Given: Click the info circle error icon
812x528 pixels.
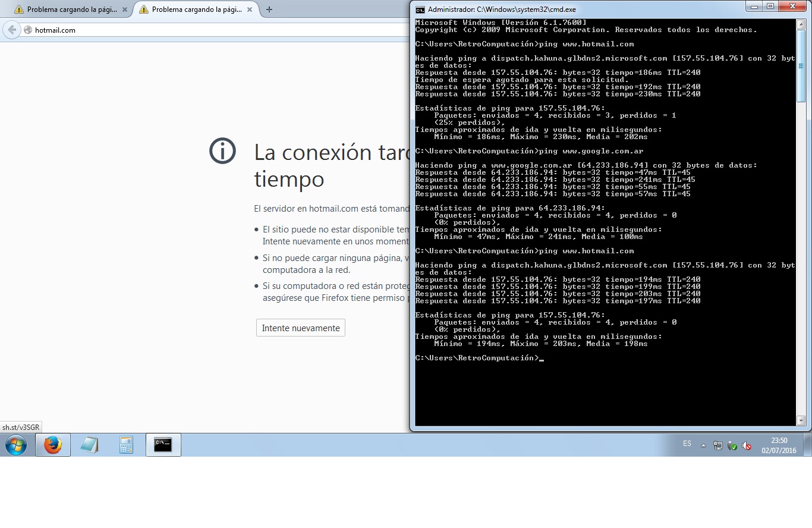Looking at the screenshot, I should (223, 152).
